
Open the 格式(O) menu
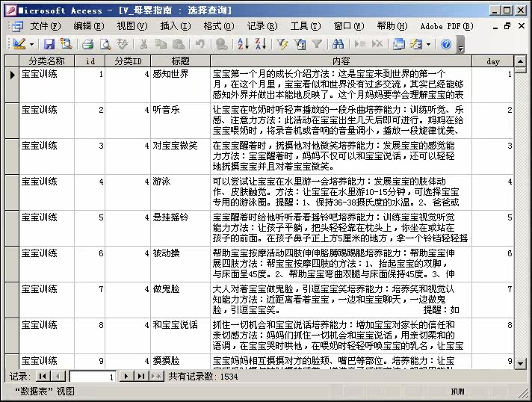click(219, 26)
